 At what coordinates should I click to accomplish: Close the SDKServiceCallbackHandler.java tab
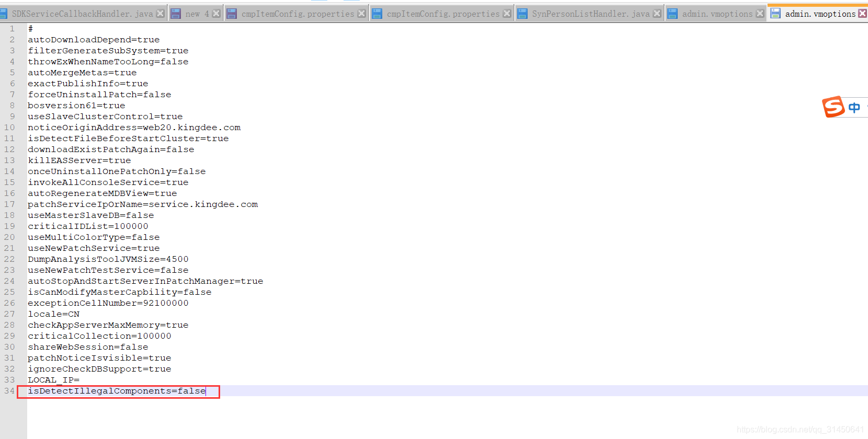[x=161, y=14]
